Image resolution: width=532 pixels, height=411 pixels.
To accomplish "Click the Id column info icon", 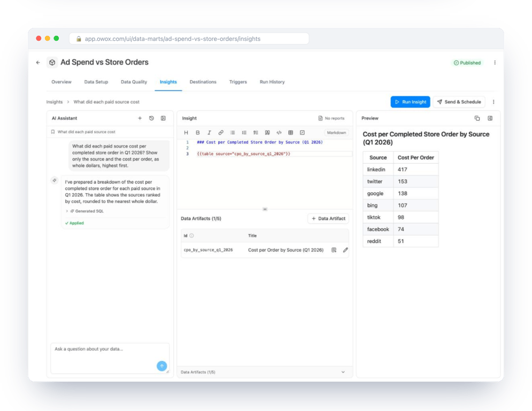I will (x=192, y=235).
